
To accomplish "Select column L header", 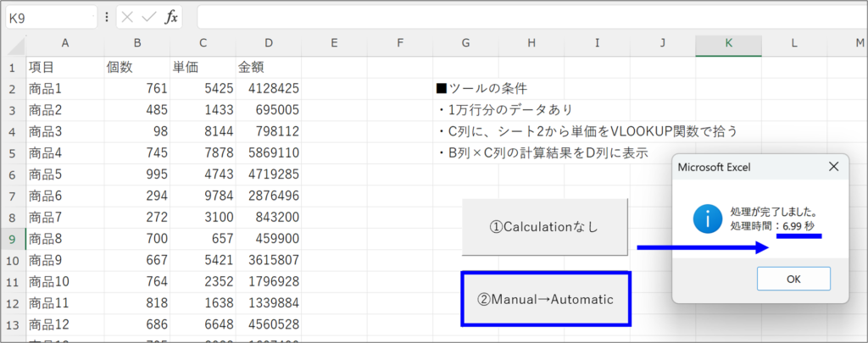I will 794,43.
